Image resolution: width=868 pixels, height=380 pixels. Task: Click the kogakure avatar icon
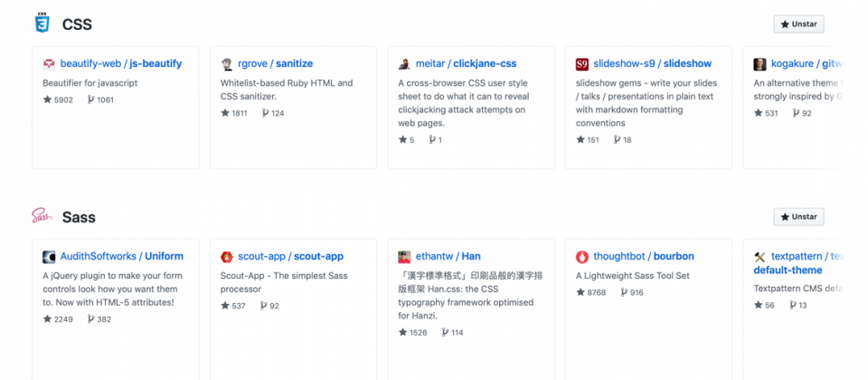pos(759,64)
